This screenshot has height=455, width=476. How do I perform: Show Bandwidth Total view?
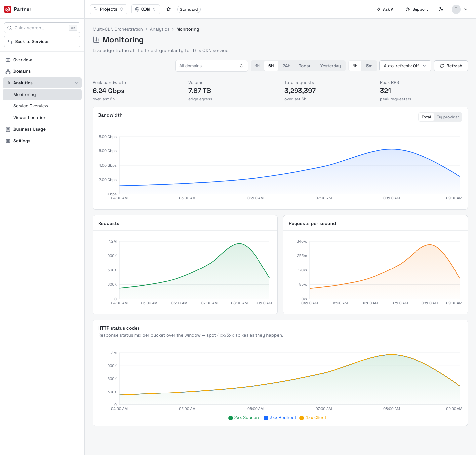tap(426, 117)
